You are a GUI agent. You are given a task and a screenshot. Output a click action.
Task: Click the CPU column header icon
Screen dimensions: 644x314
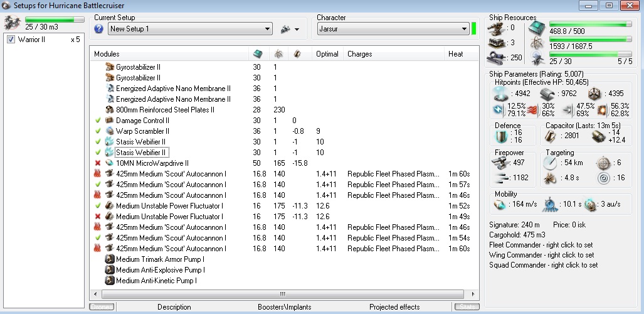coord(258,54)
